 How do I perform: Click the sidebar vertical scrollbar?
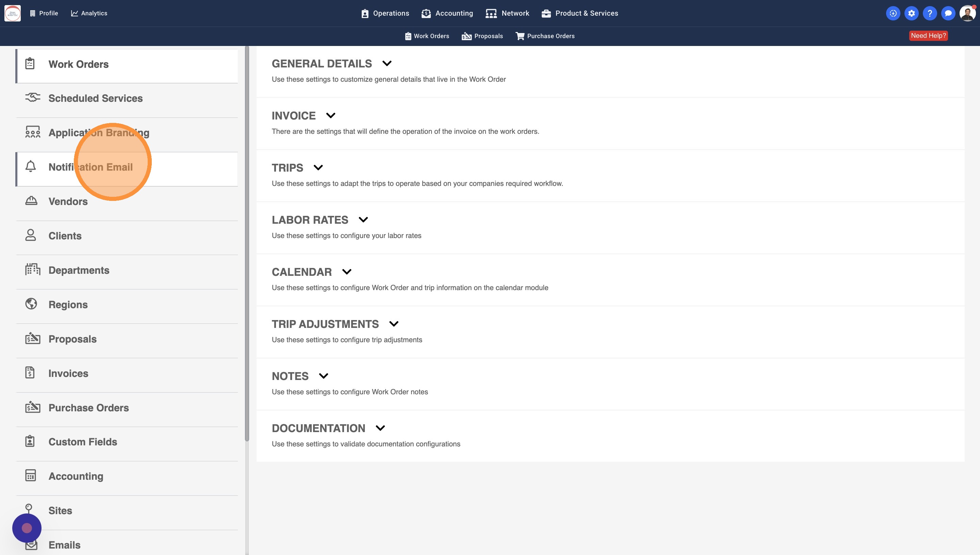pyautogui.click(x=247, y=244)
